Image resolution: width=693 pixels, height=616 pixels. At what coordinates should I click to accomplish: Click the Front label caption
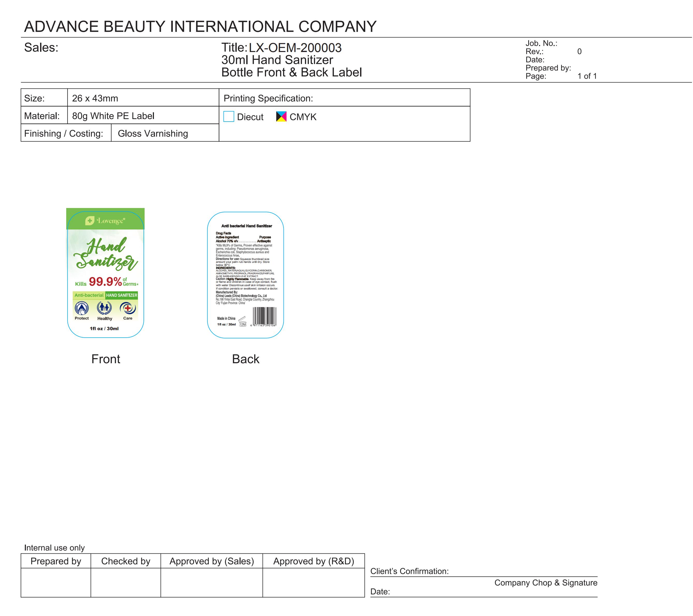(x=106, y=359)
